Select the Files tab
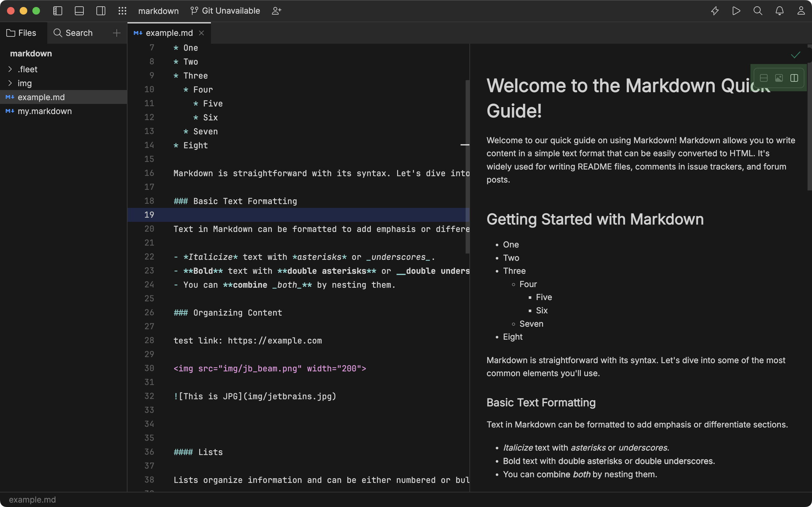812x507 pixels. tap(21, 33)
